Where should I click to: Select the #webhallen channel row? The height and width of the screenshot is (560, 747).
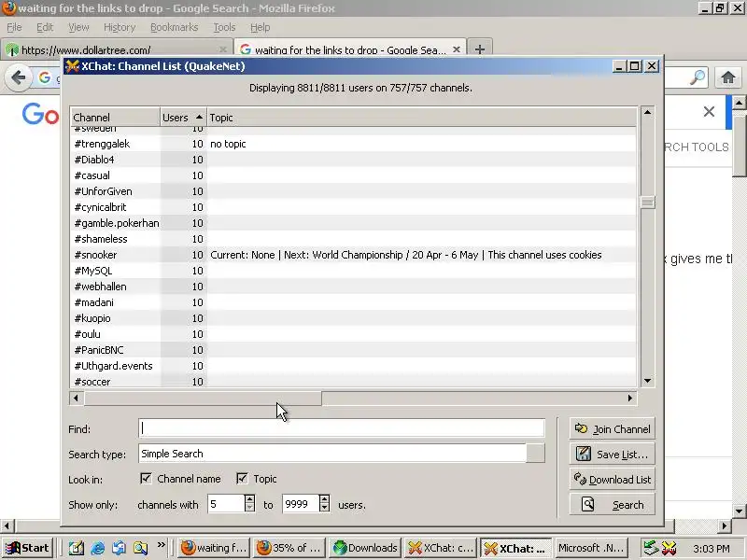[x=353, y=287]
